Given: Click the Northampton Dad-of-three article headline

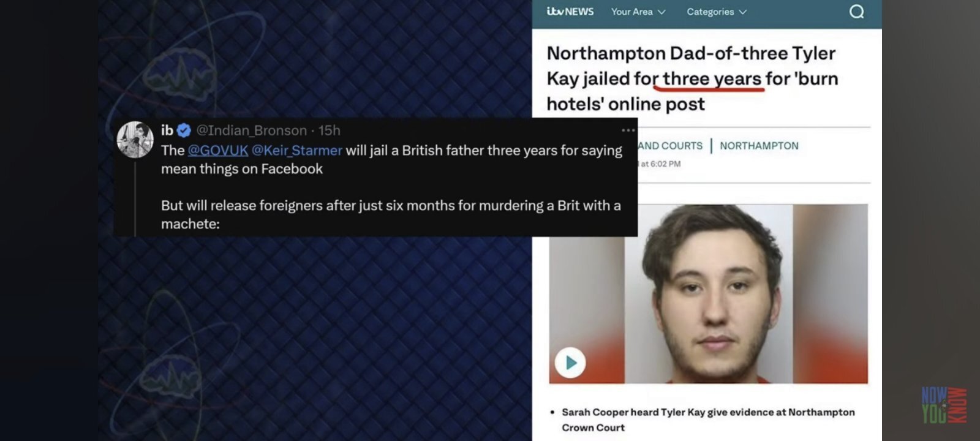Looking at the screenshot, I should [692, 78].
